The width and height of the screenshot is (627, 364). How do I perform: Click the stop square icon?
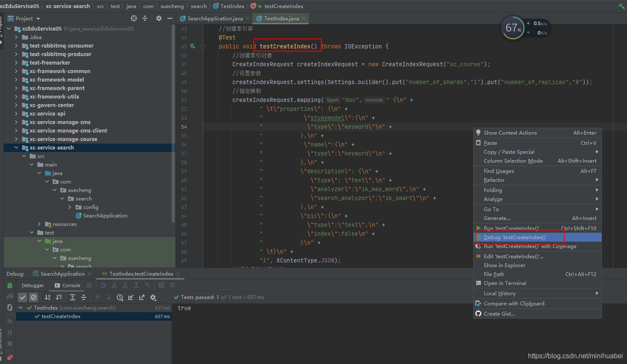(x=10, y=344)
